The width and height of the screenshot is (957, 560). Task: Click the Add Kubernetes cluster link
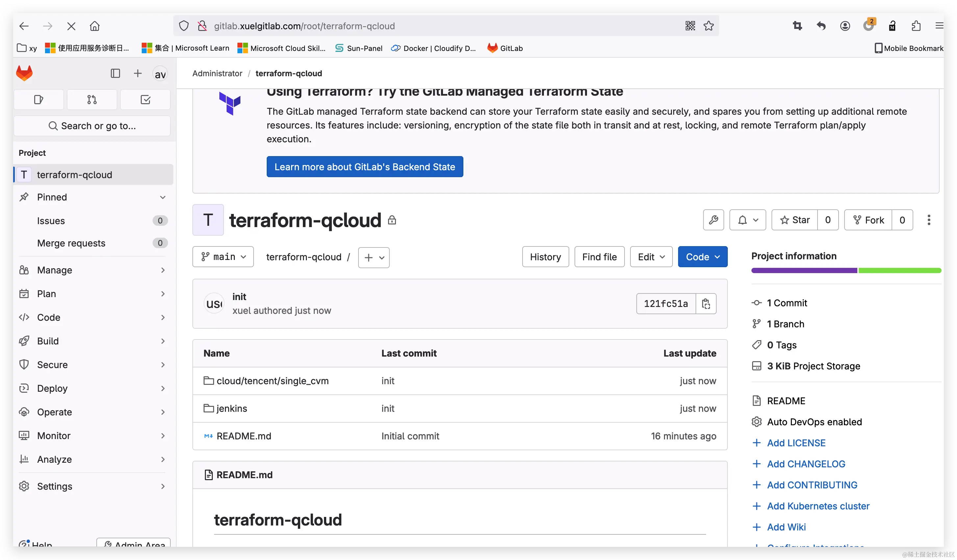click(818, 506)
